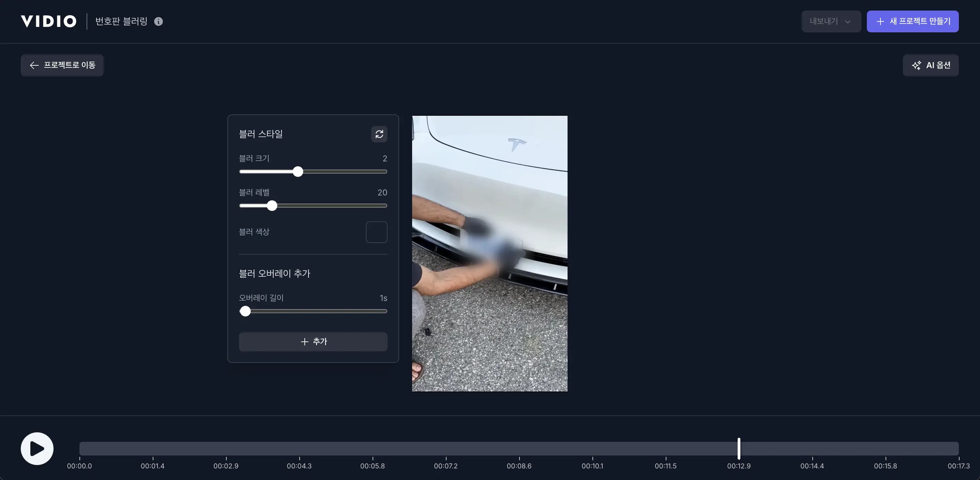Screen dimensions: 980x480
Task: Click the refresh icon in 블러 스타일 panel
Action: (x=379, y=134)
